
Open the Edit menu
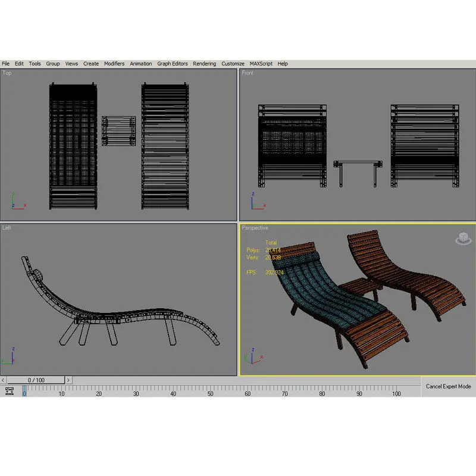pos(19,64)
